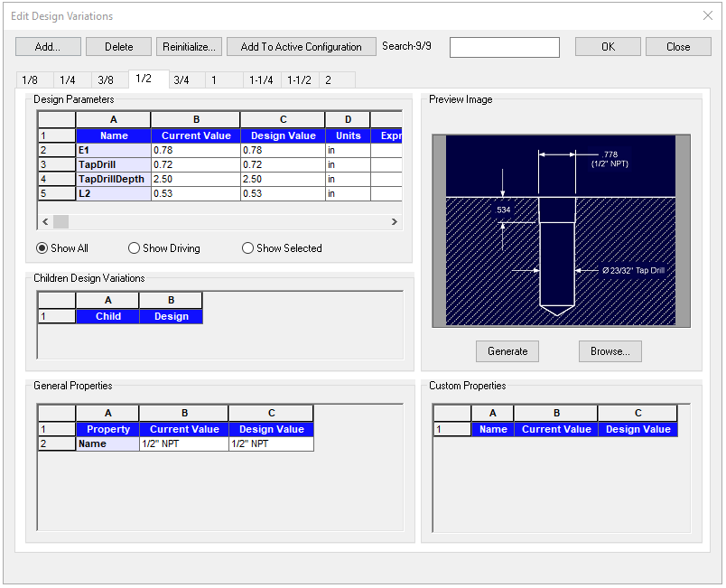Focus the Search input field
The width and height of the screenshot is (726, 588).
click(504, 47)
